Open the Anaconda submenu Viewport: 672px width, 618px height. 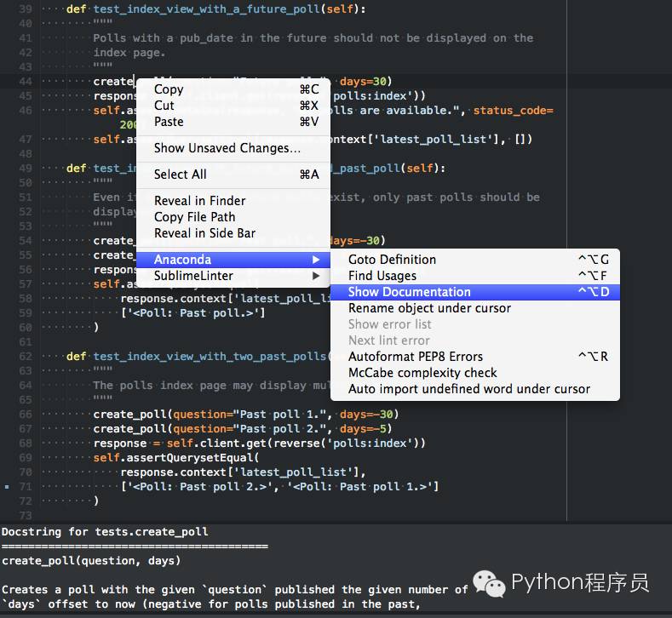click(x=233, y=260)
